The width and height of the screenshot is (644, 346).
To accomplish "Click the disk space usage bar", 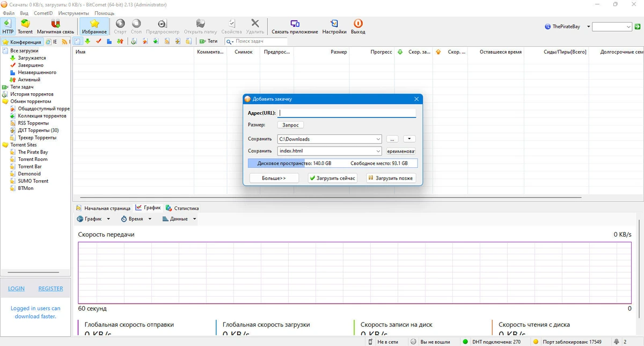I will pyautogui.click(x=333, y=163).
